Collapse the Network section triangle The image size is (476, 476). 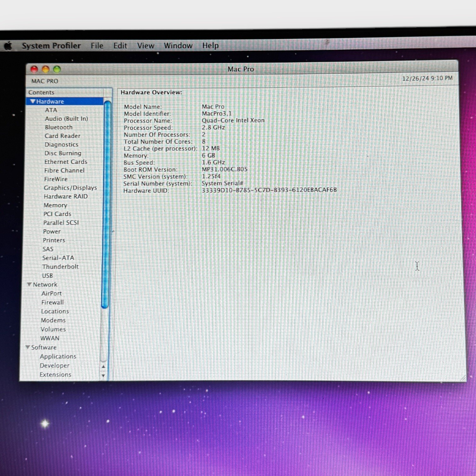[x=29, y=284]
